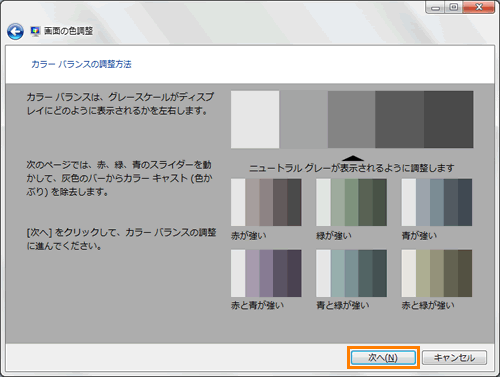500x377 pixels.
Task: Click the paragraph starting 次のページでは
Action: (x=119, y=178)
